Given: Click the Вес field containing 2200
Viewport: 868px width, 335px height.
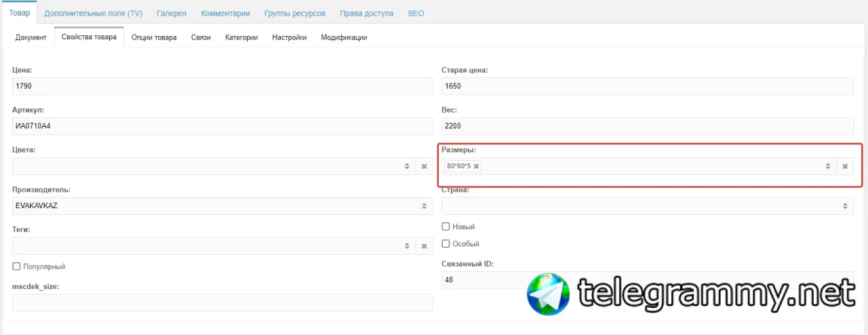Looking at the screenshot, I should (x=648, y=126).
